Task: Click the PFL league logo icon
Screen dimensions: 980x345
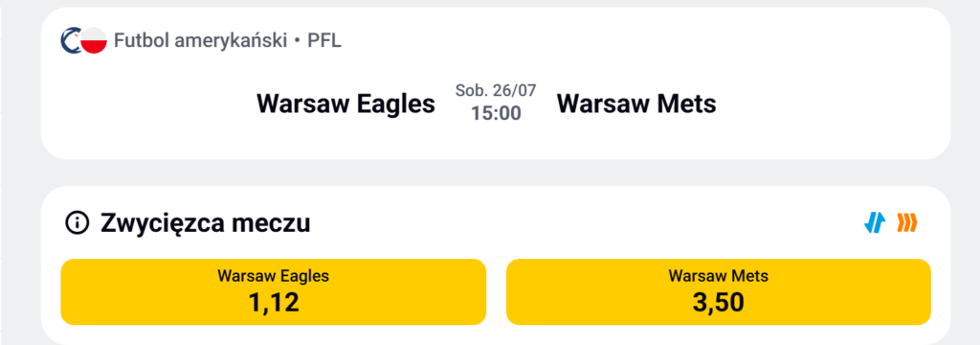Action: (70, 40)
